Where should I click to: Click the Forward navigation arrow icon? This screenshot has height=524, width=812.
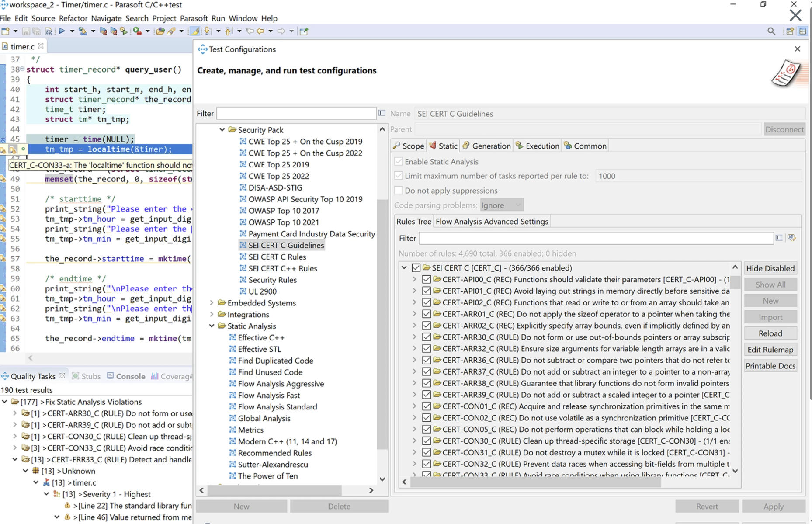tap(281, 31)
